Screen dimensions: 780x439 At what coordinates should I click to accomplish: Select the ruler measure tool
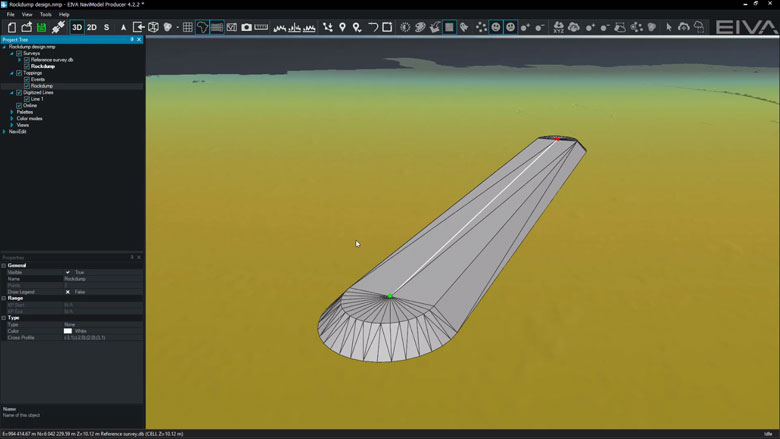coord(261,27)
